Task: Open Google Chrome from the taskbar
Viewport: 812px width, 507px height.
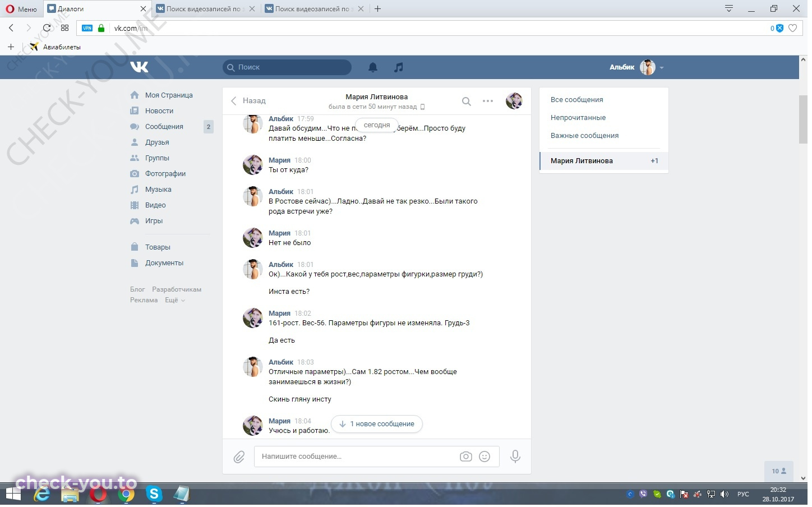Action: point(126,495)
